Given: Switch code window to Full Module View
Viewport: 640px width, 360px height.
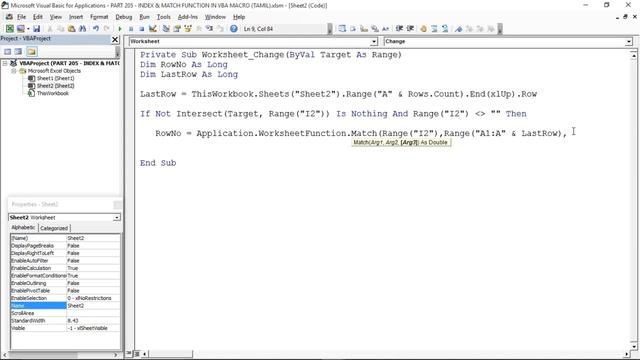Looking at the screenshot, I should pyautogui.click(x=137, y=353).
